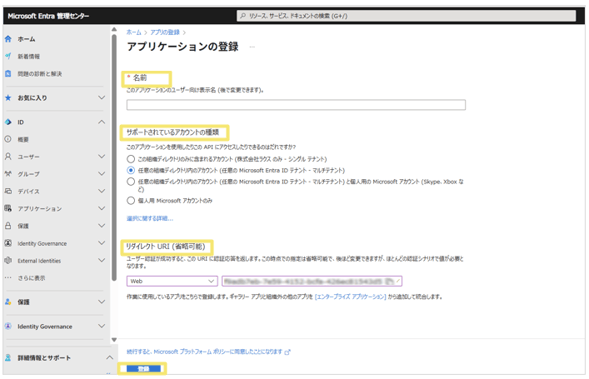Click the Devices icon
Viewport: 589px width, 379px height.
pos(8,191)
